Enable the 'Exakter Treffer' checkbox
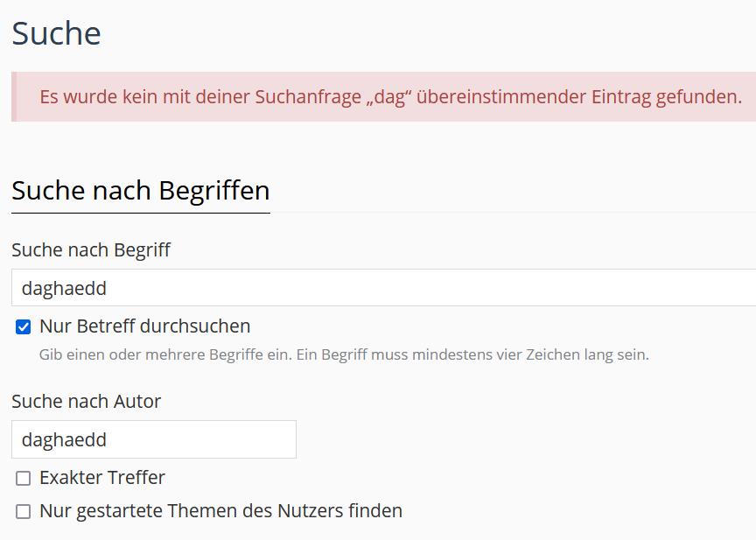This screenshot has height=540, width=756. [x=24, y=479]
